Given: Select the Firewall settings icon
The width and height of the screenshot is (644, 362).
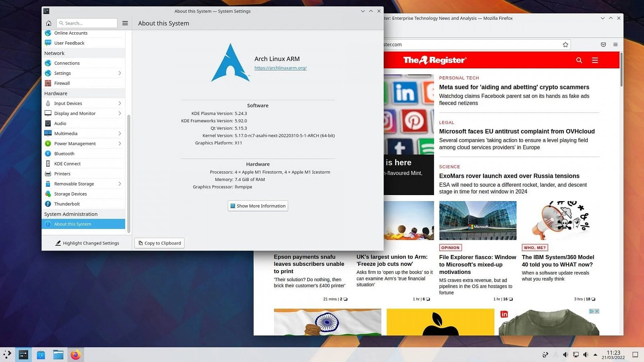Looking at the screenshot, I should coord(49,83).
